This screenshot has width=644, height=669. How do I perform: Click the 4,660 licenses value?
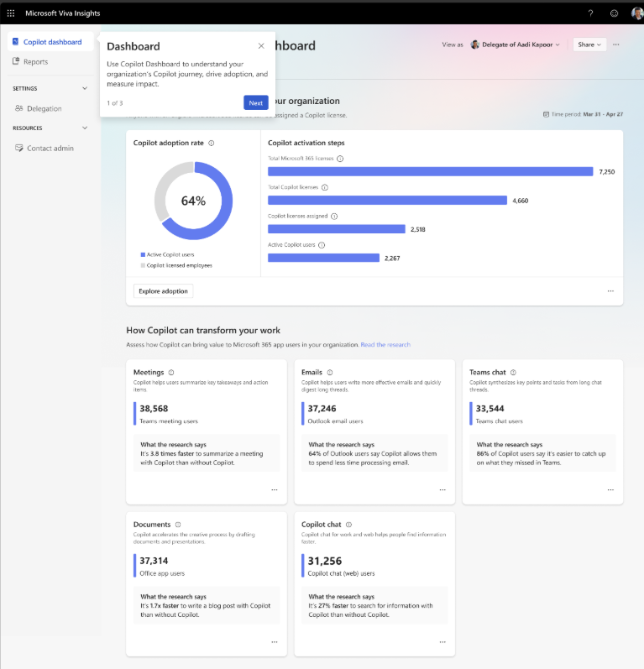(521, 201)
